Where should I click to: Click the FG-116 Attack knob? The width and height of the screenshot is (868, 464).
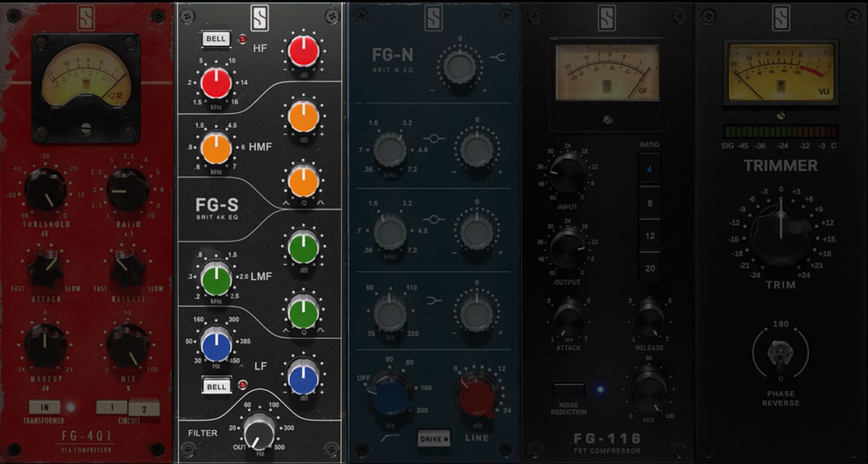(x=569, y=321)
